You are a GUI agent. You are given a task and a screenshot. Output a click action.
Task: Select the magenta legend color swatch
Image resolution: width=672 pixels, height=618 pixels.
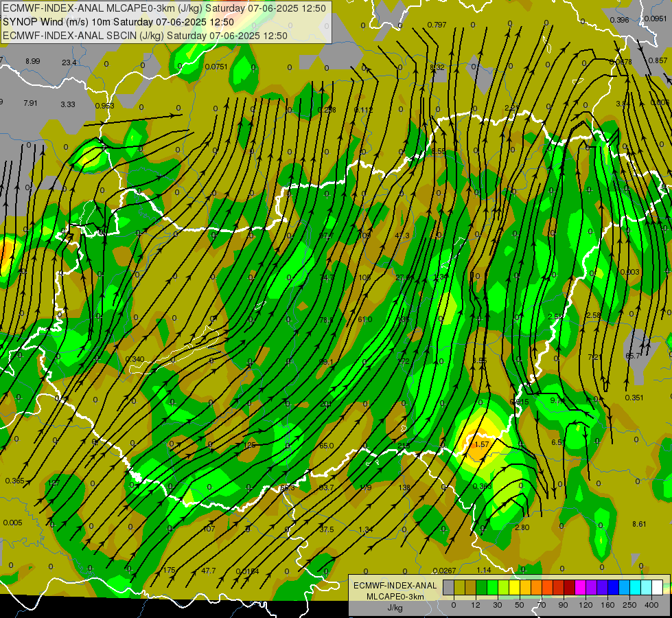point(580,587)
